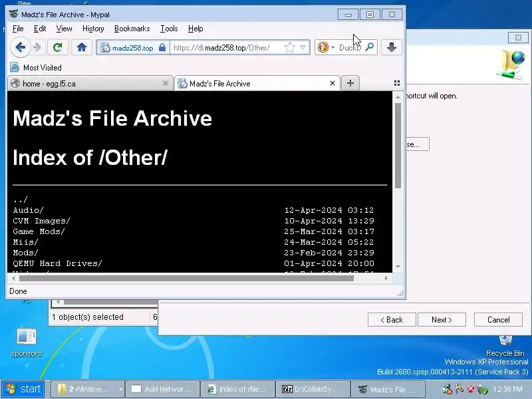
Task: Open the downloads arrow button
Action: pyautogui.click(x=392, y=47)
